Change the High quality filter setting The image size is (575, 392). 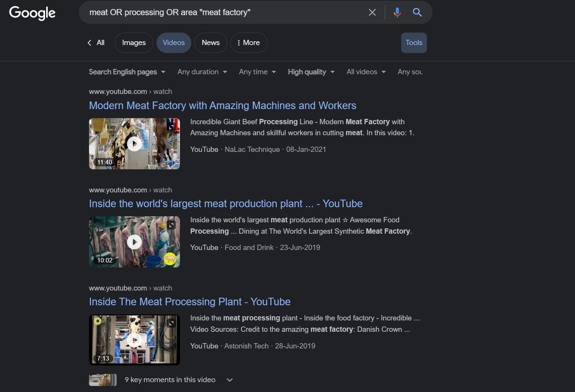[x=311, y=72]
